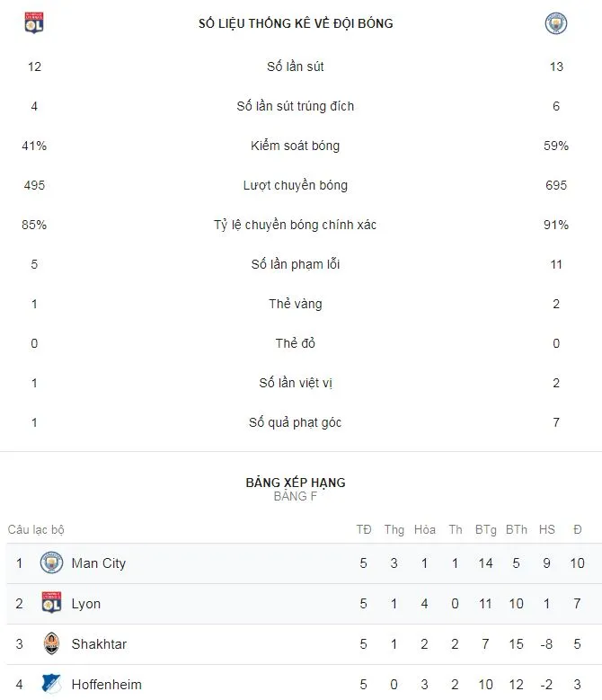Open the Hoffenheim team link
This screenshot has width=602, height=700.
106,685
